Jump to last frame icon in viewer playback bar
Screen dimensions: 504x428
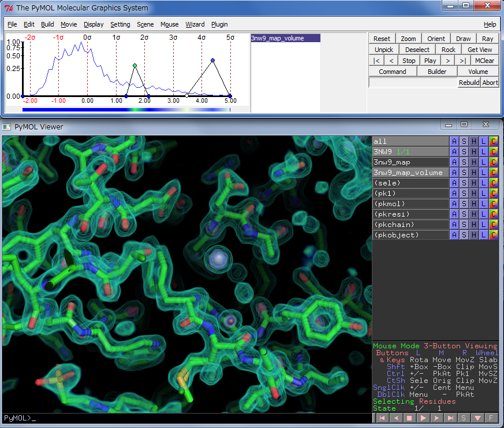pos(450,418)
